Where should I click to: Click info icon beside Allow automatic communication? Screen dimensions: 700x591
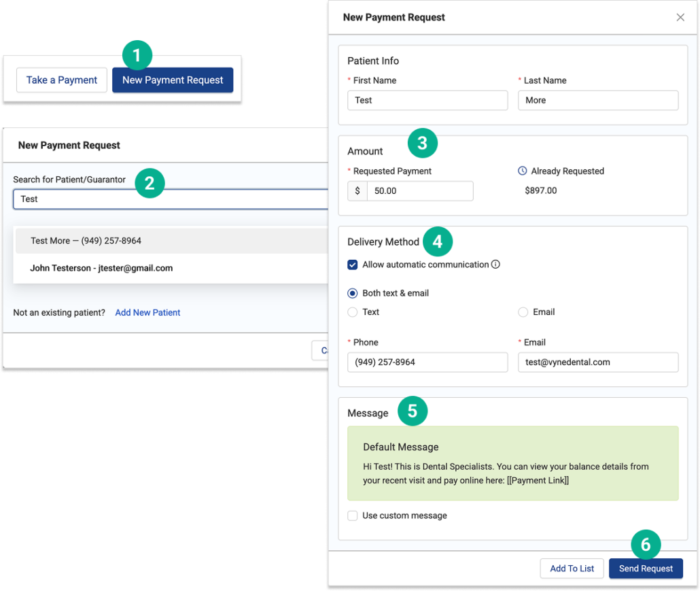(495, 265)
